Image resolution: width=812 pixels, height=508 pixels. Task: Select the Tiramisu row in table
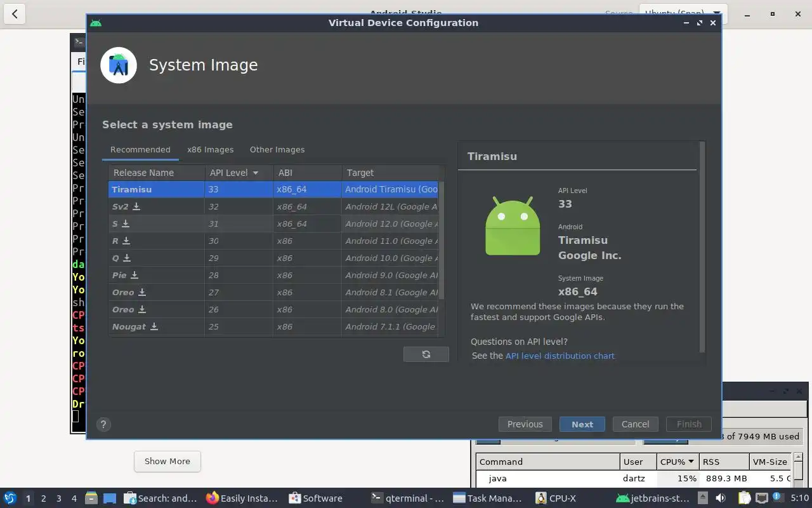point(273,189)
